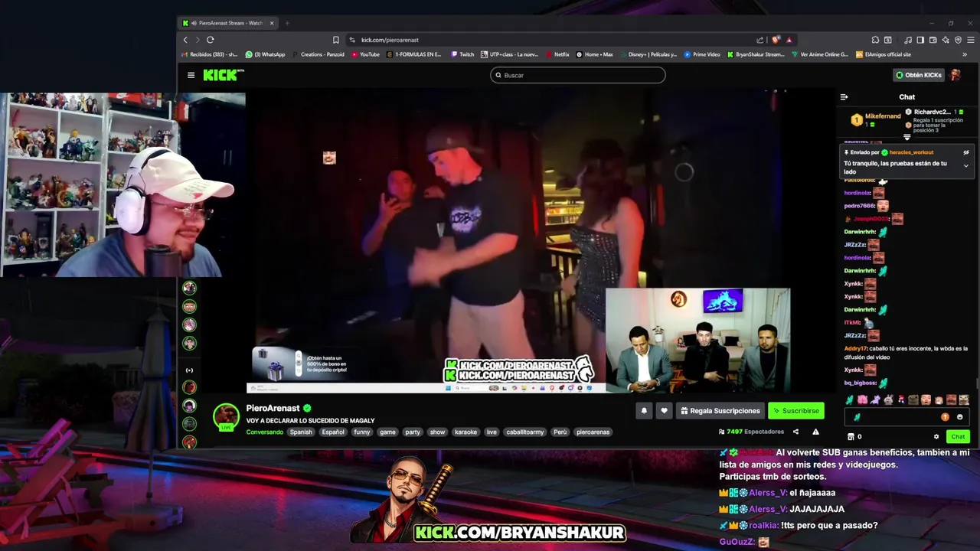
Task: Open the browser extensions puzzle icon
Action: (x=875, y=40)
